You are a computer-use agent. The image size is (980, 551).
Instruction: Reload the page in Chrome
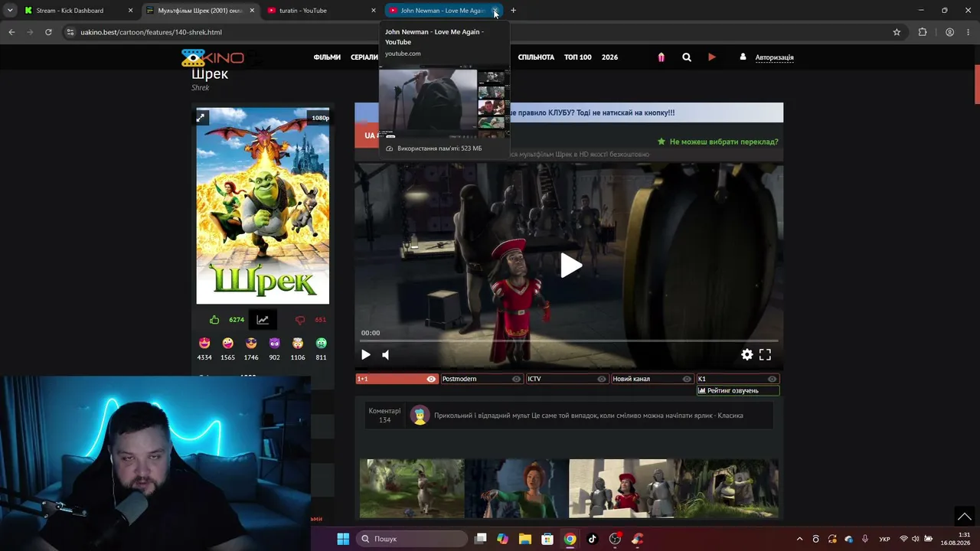pyautogui.click(x=48, y=32)
